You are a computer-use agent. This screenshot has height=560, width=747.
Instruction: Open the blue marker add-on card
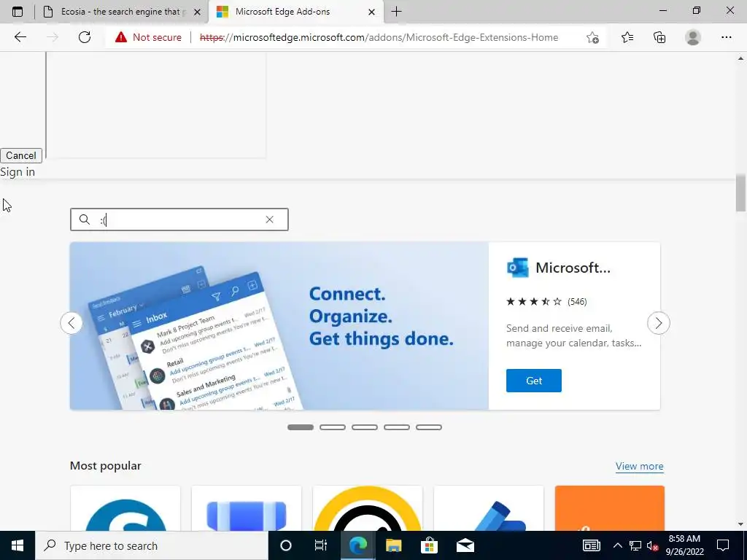(488, 508)
